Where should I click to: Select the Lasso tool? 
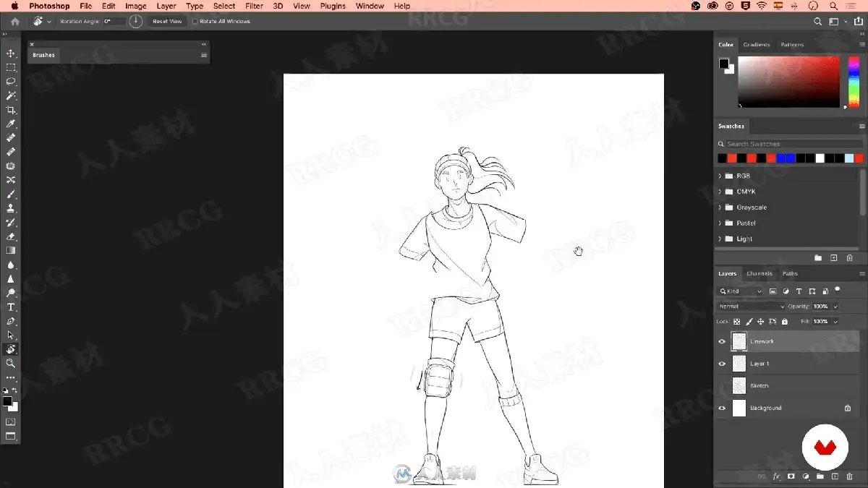pyautogui.click(x=11, y=82)
